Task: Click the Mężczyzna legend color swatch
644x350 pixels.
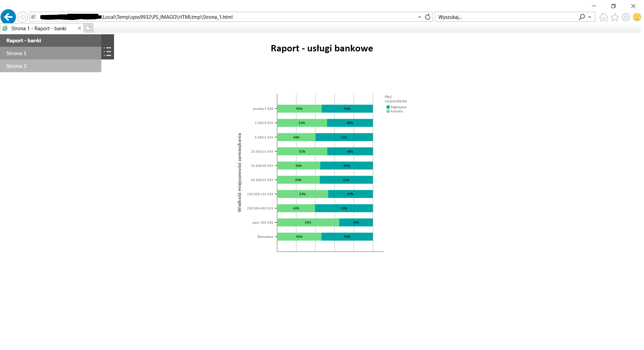Action: pos(388,107)
